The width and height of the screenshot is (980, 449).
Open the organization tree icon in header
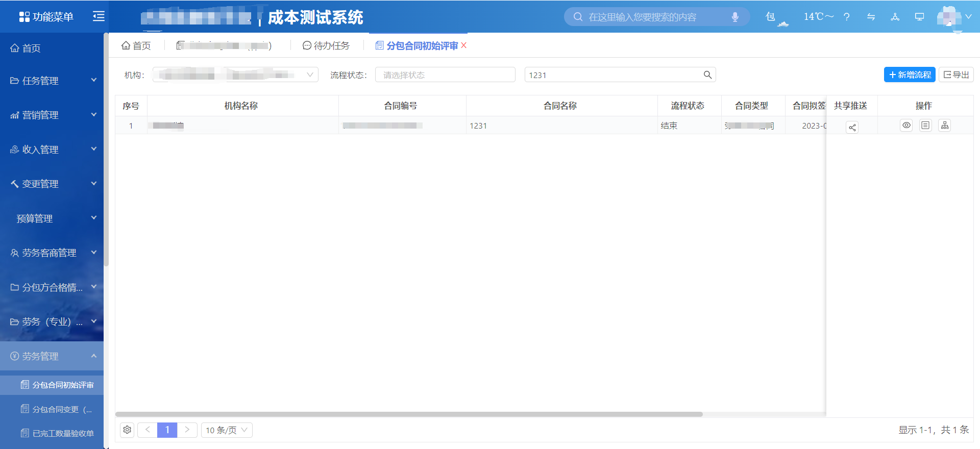click(x=895, y=17)
